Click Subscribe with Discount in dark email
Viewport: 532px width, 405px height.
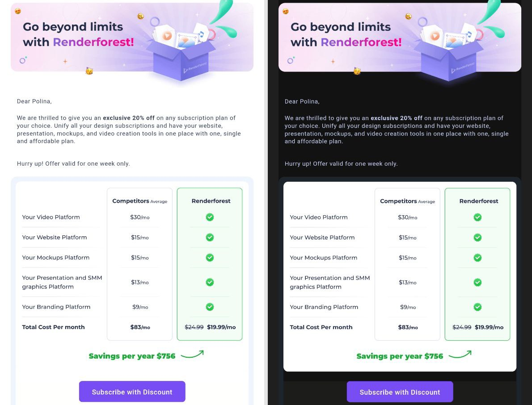(x=400, y=392)
